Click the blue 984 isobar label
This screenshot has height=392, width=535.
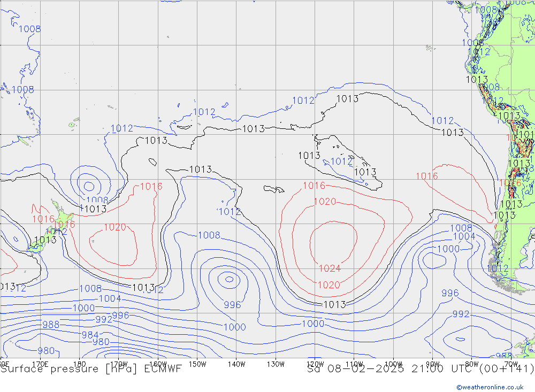click(90, 335)
